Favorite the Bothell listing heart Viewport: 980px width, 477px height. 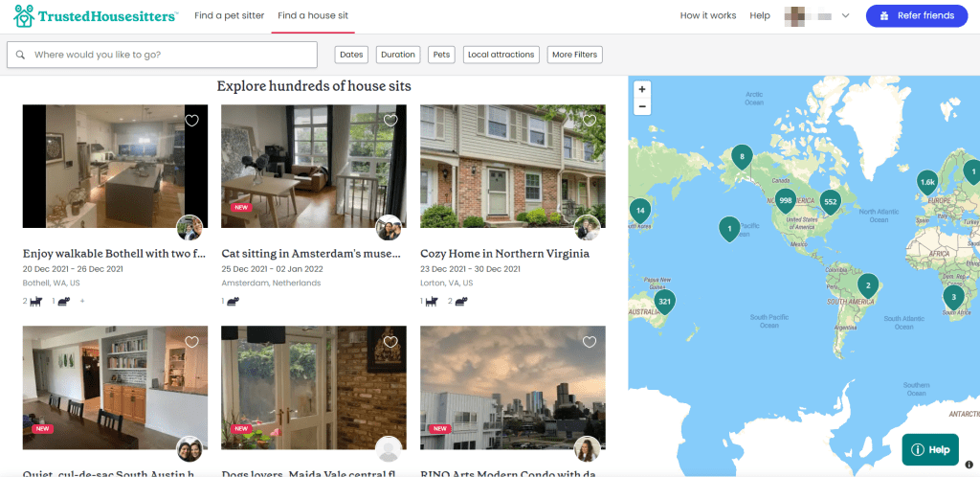click(x=191, y=120)
